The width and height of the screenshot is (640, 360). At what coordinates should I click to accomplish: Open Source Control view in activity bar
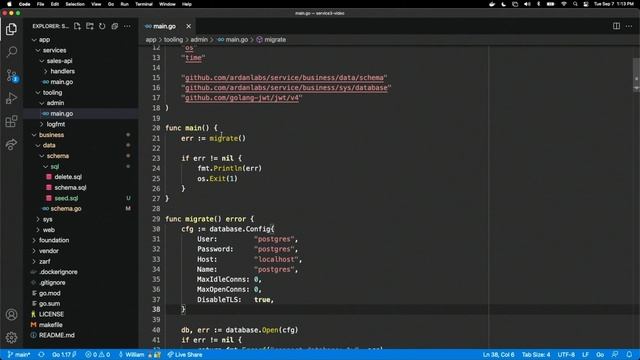(x=11, y=76)
